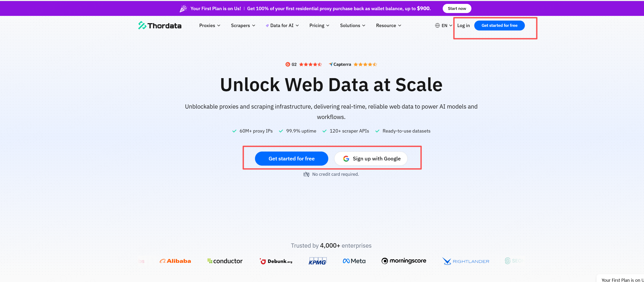Open the Scrapers dropdown

(243, 26)
